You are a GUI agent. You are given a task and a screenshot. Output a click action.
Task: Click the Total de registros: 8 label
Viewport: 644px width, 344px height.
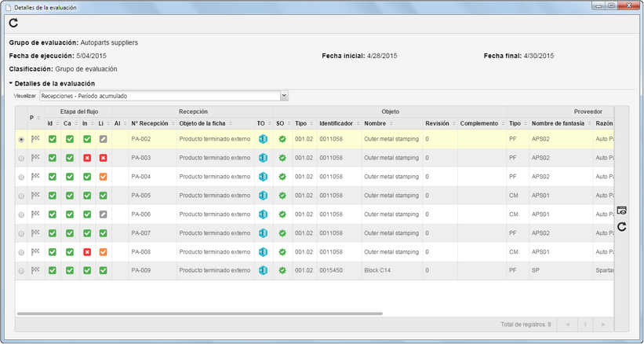click(526, 324)
